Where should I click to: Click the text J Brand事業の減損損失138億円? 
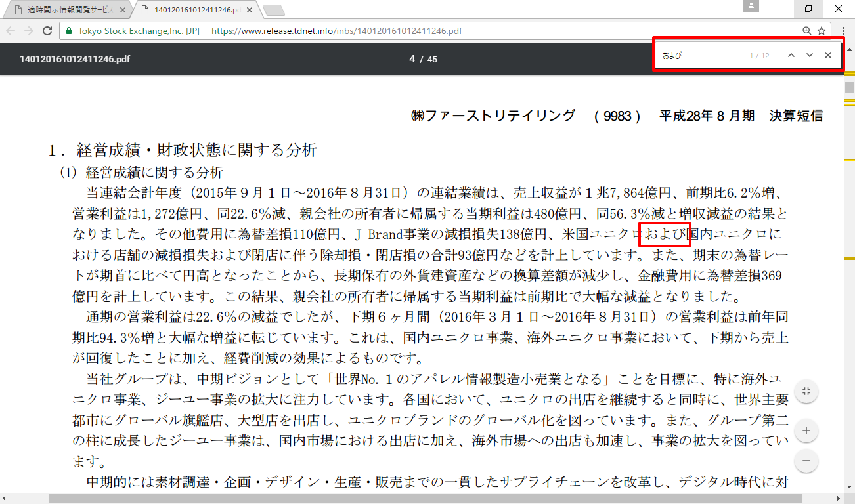tap(450, 234)
